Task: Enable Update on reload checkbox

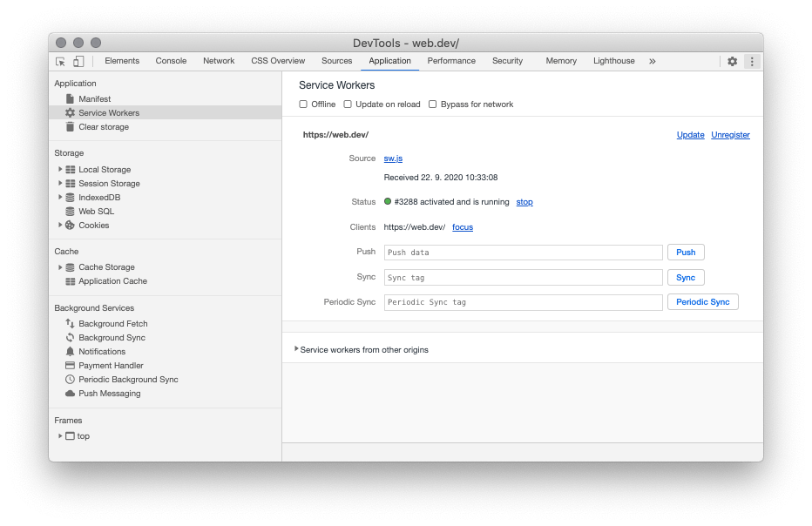Action: (x=348, y=104)
